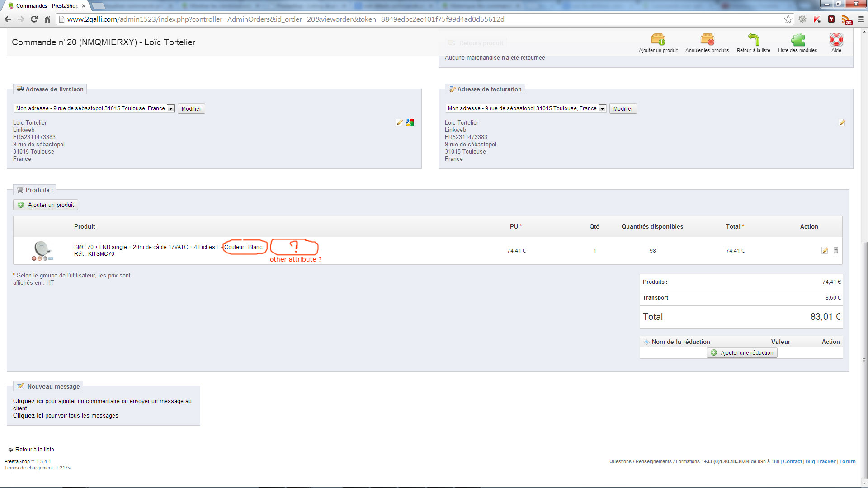Edit the billing address with the pencil icon
This screenshot has width=868, height=488.
click(842, 122)
